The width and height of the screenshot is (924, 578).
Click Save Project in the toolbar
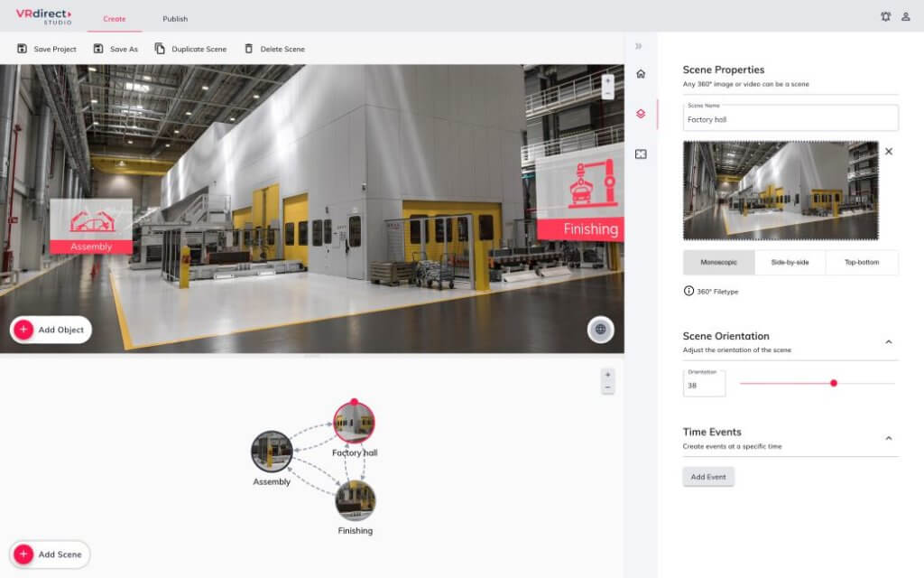point(47,49)
